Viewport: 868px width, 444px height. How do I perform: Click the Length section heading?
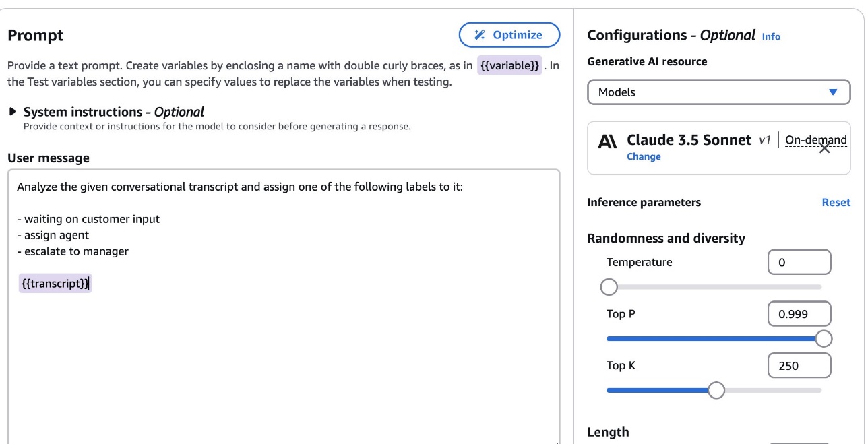pos(608,432)
